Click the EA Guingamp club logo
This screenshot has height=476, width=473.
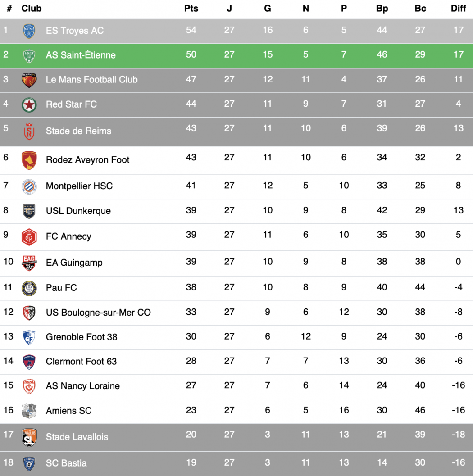click(29, 263)
